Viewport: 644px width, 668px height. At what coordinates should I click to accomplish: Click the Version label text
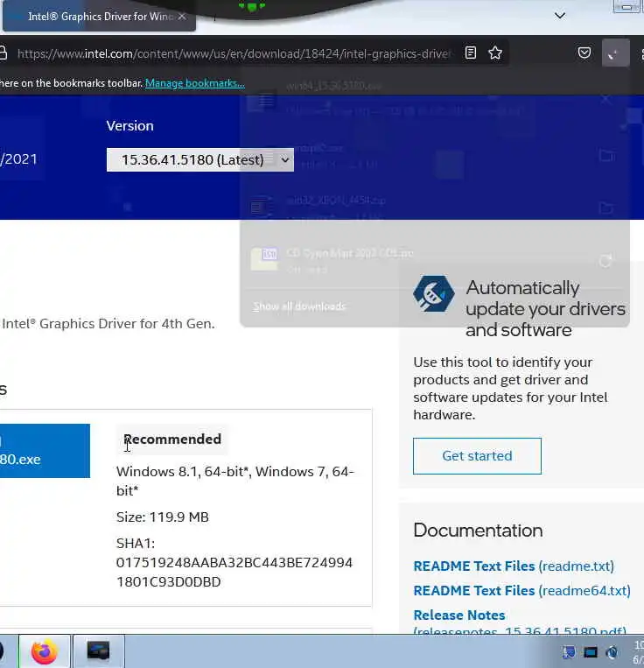tap(129, 126)
